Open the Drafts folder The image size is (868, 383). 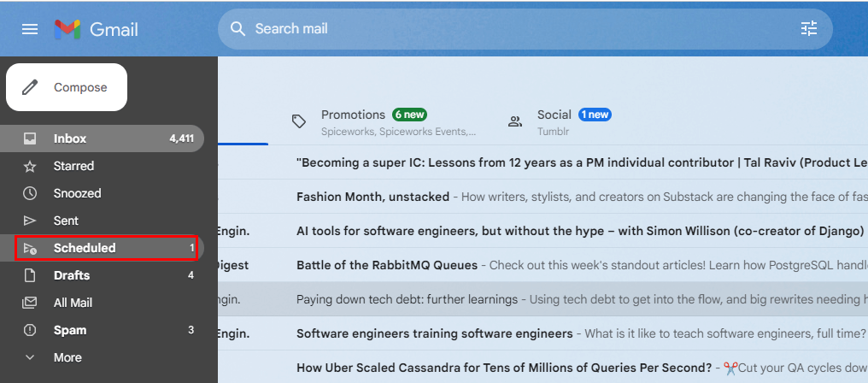click(x=72, y=275)
